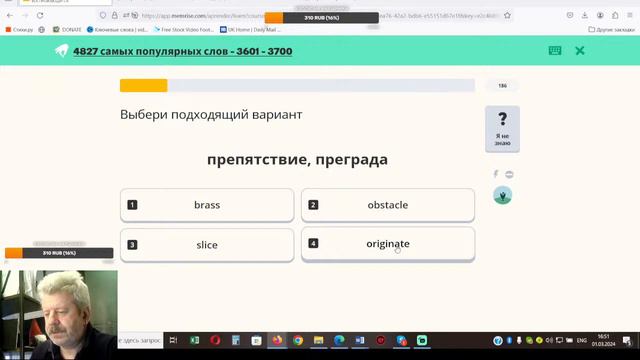Screen dimensions: 640x360
Task: Open Task View on taskbar
Action: 173,340
